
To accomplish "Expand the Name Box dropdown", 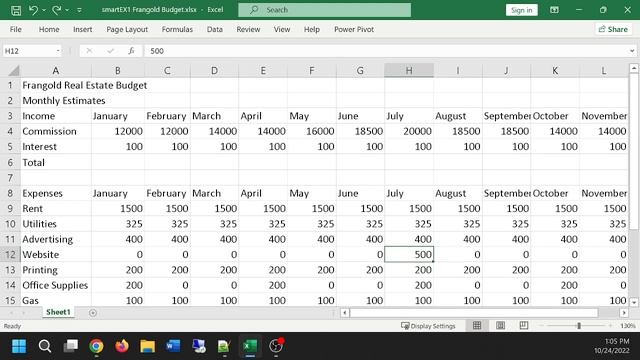I will click(x=58, y=51).
